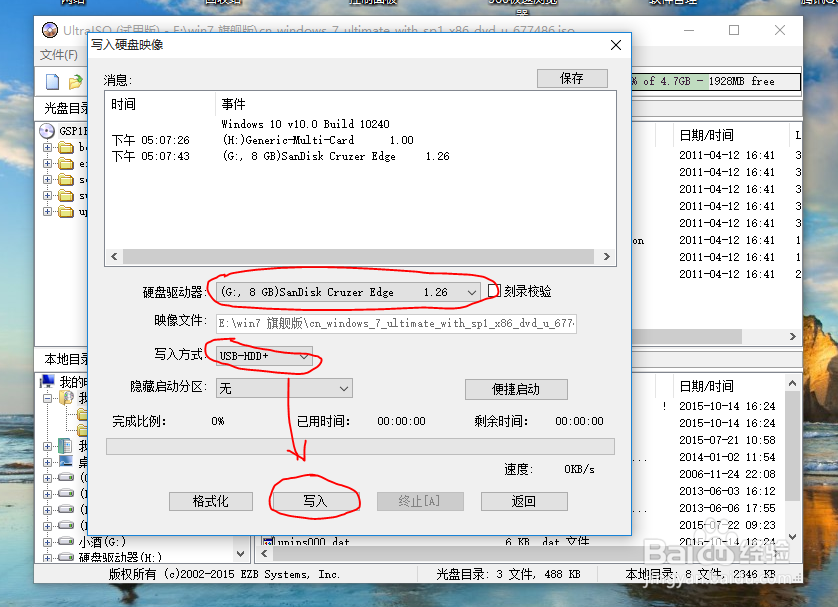Click the 便捷启动 button
The height and width of the screenshot is (607, 838).
516,389
